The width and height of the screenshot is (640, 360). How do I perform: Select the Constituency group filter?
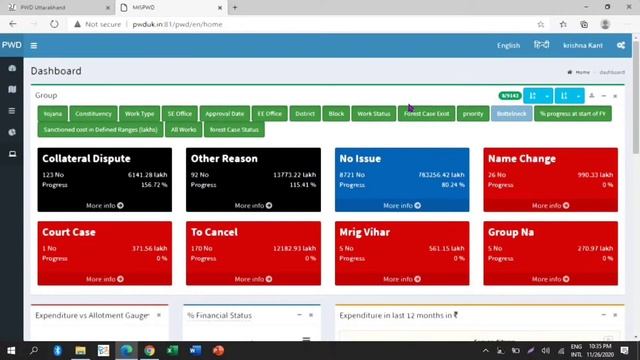(x=93, y=114)
